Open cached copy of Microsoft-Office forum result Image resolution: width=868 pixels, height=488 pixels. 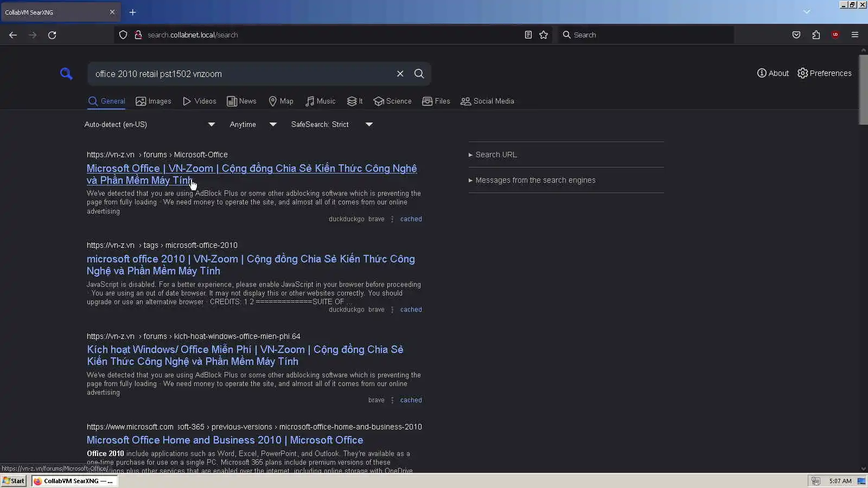pos(411,219)
